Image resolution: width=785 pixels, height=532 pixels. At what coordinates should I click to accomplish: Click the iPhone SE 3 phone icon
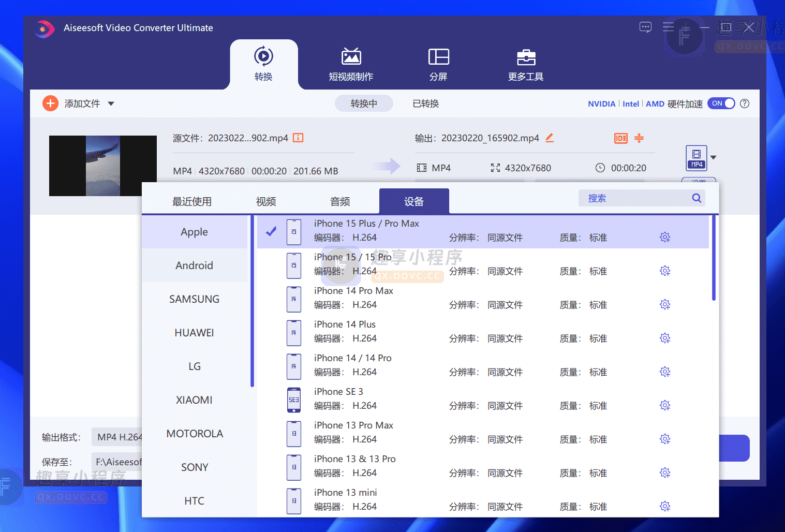[294, 400]
